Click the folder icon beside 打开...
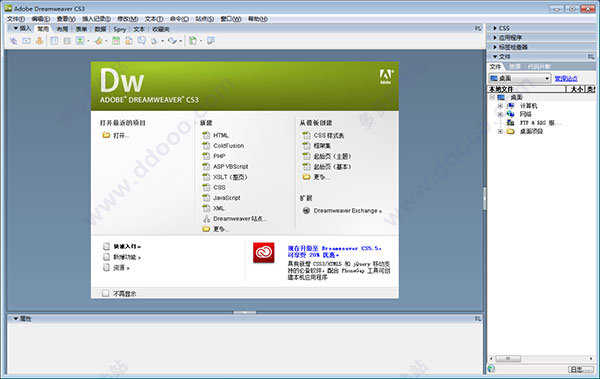This screenshot has width=600, height=379. [106, 135]
